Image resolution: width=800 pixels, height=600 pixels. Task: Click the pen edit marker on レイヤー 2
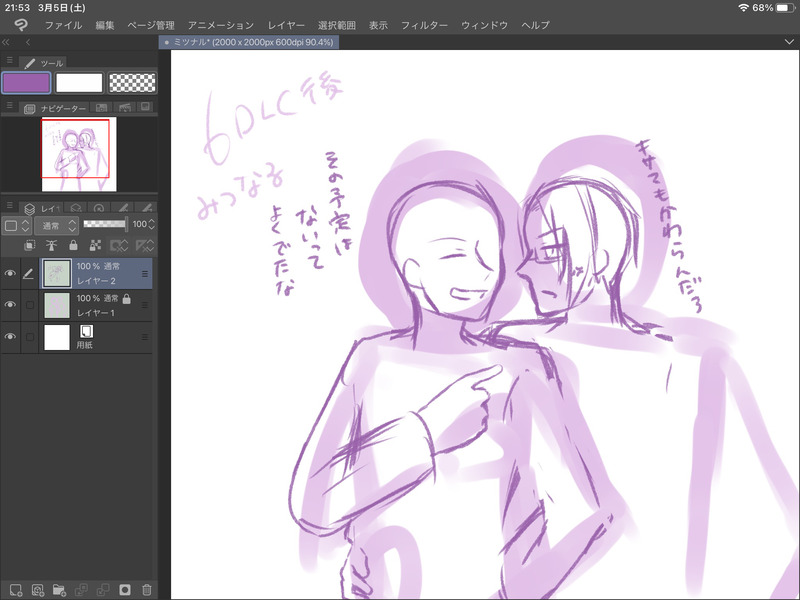(29, 274)
